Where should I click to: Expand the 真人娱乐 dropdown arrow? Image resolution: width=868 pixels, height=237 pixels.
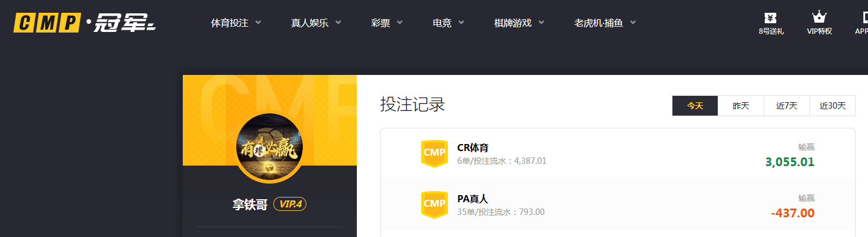click(338, 23)
